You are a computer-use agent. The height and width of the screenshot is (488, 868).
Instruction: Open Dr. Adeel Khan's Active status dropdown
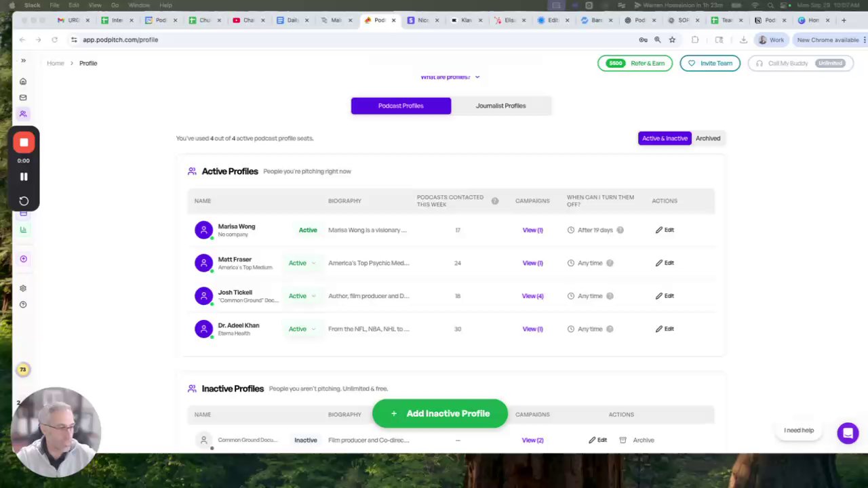[x=302, y=329]
